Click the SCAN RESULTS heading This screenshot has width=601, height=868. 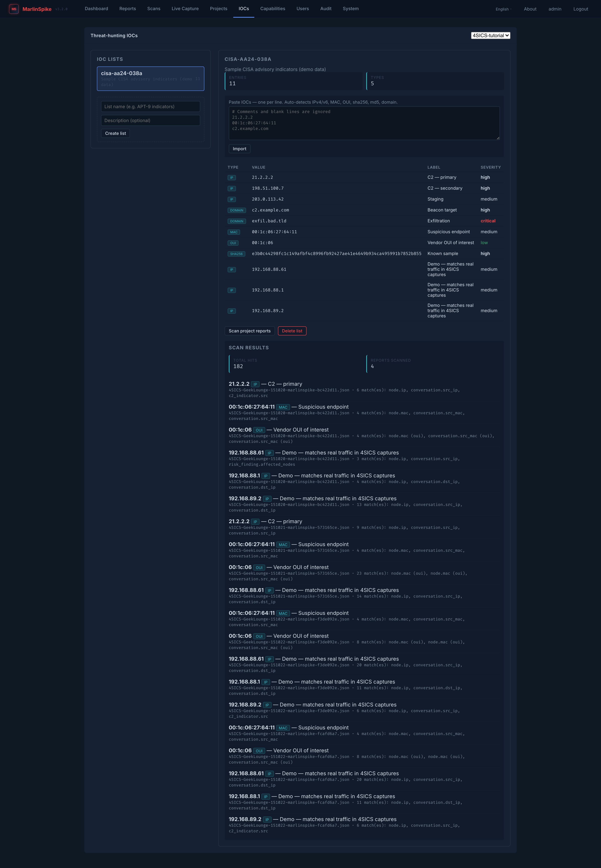click(x=249, y=348)
